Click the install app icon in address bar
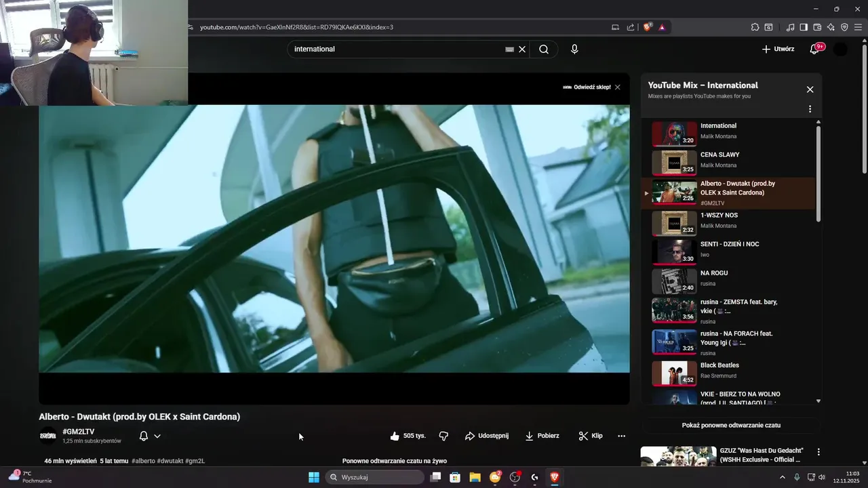This screenshot has height=488, width=868. pos(616,27)
